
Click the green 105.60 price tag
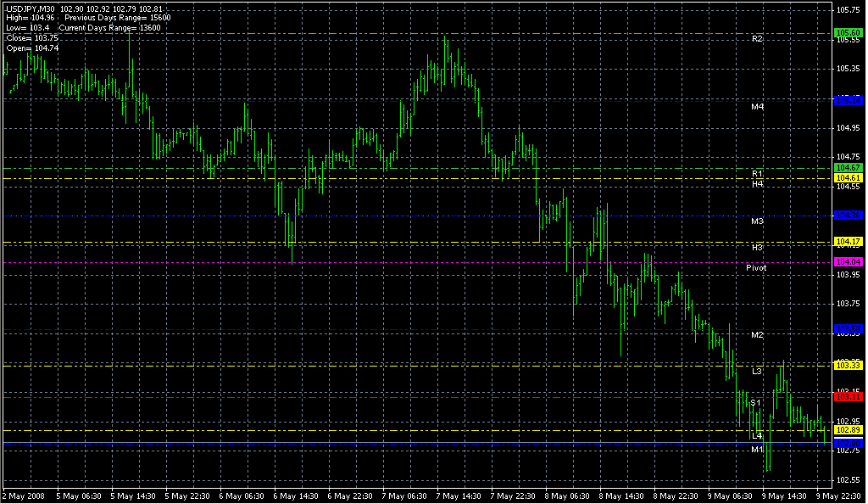(848, 32)
